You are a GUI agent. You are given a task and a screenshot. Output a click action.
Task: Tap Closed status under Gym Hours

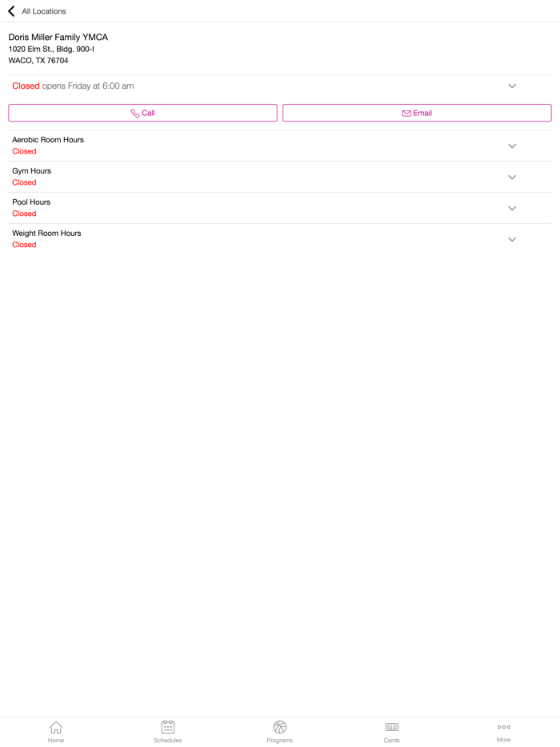(x=24, y=182)
